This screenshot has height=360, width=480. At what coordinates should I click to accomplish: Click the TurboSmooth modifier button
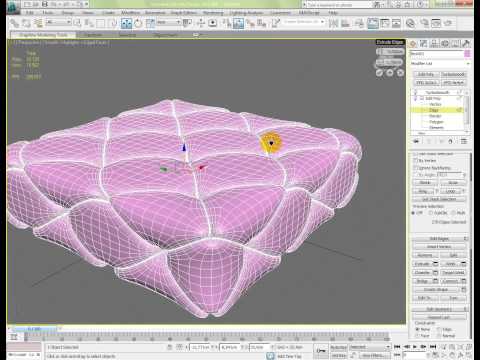click(453, 74)
